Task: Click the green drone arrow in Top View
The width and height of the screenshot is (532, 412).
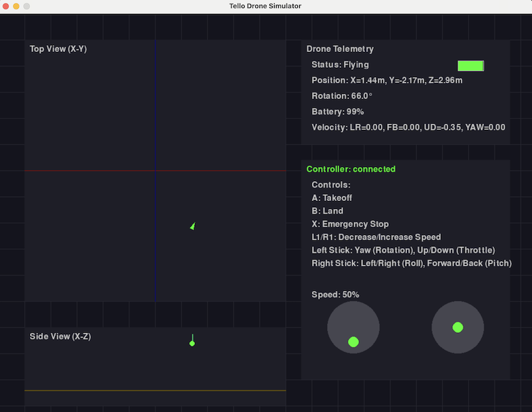Action: click(193, 226)
